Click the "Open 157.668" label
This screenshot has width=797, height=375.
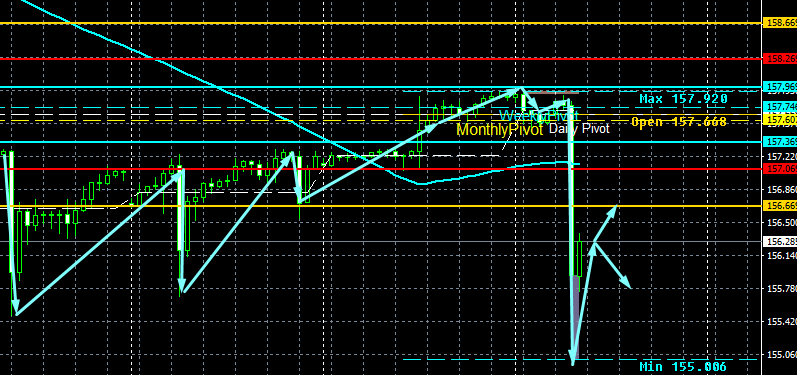[679, 121]
